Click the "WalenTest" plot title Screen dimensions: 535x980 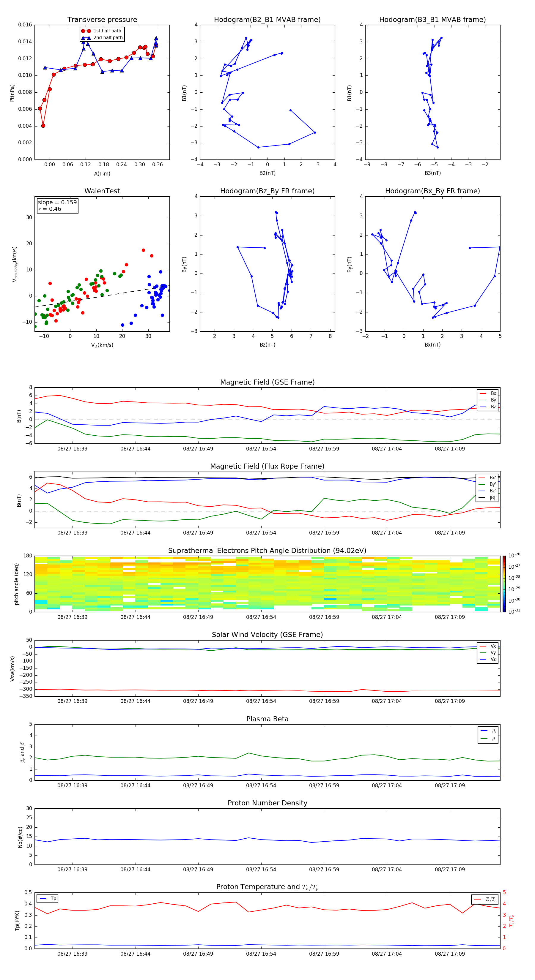pos(102,191)
